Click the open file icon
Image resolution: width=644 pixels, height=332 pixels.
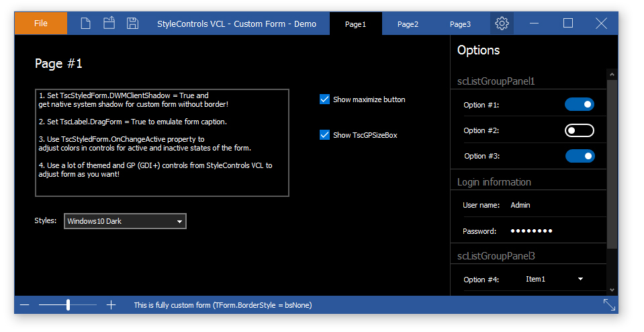point(109,23)
